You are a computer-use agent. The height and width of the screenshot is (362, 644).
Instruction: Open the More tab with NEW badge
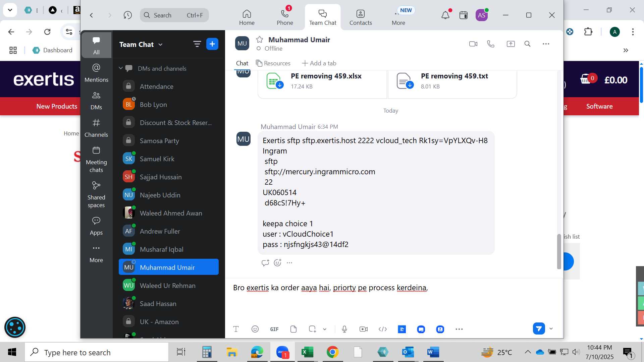pyautogui.click(x=398, y=17)
